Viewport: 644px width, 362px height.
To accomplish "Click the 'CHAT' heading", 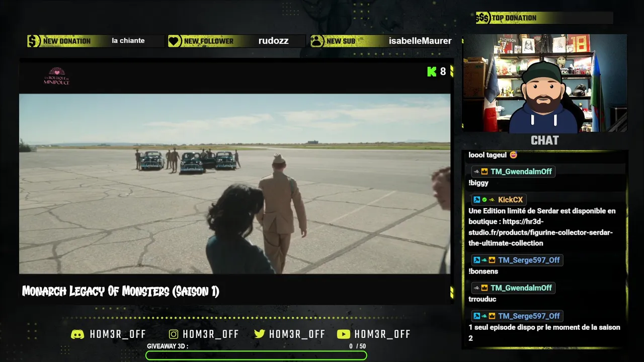I will click(545, 140).
